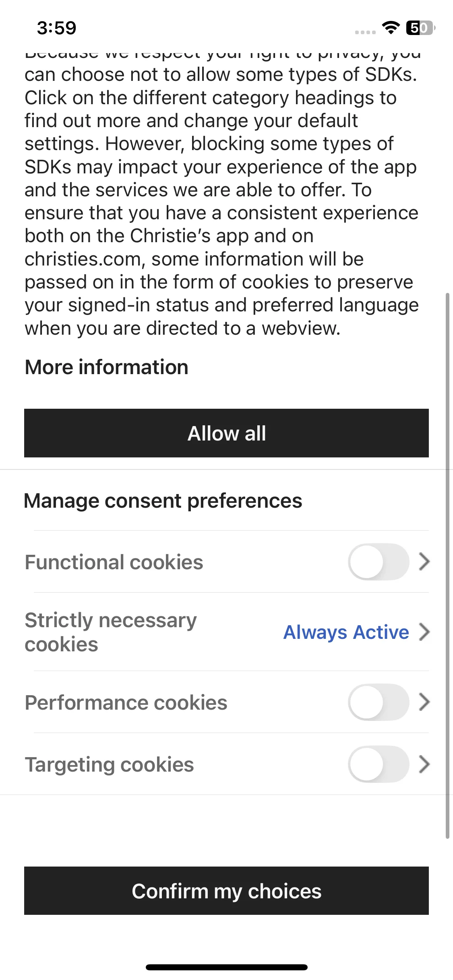Select the Functional cookies row label

114,562
